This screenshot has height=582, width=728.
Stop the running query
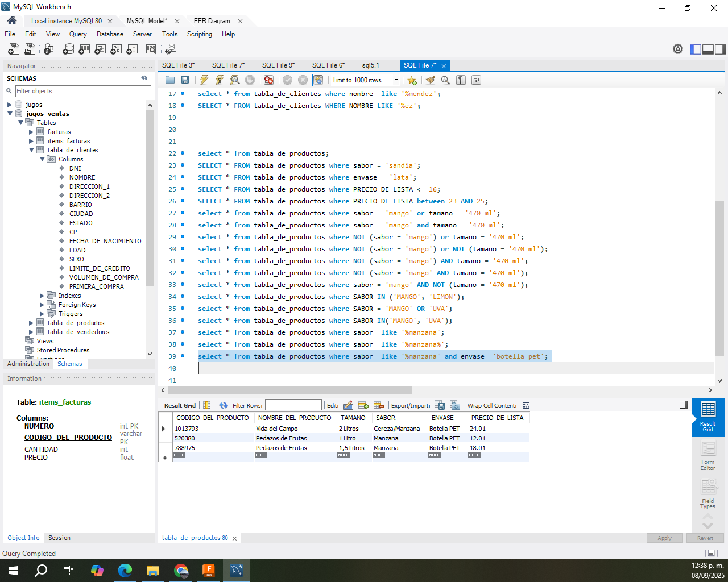250,80
